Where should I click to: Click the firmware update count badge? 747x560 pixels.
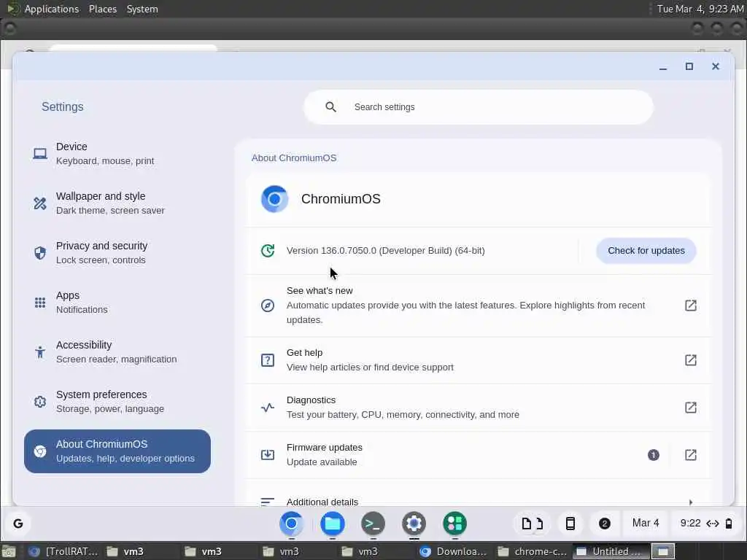[653, 455]
